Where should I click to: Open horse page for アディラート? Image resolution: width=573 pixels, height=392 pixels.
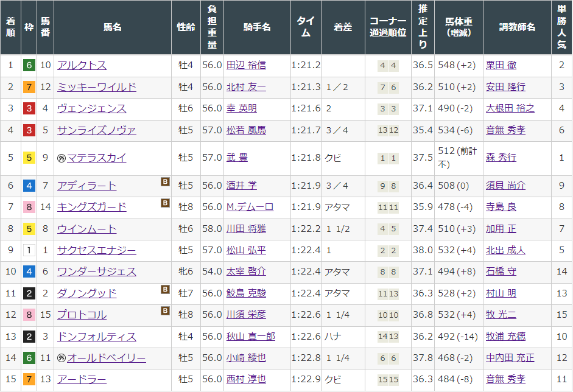click(x=87, y=186)
